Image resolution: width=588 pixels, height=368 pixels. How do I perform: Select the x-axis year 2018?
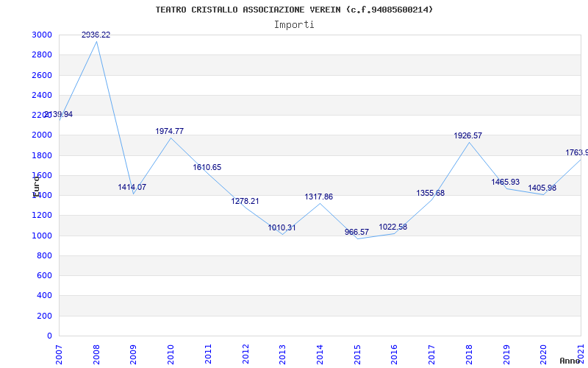469,354
